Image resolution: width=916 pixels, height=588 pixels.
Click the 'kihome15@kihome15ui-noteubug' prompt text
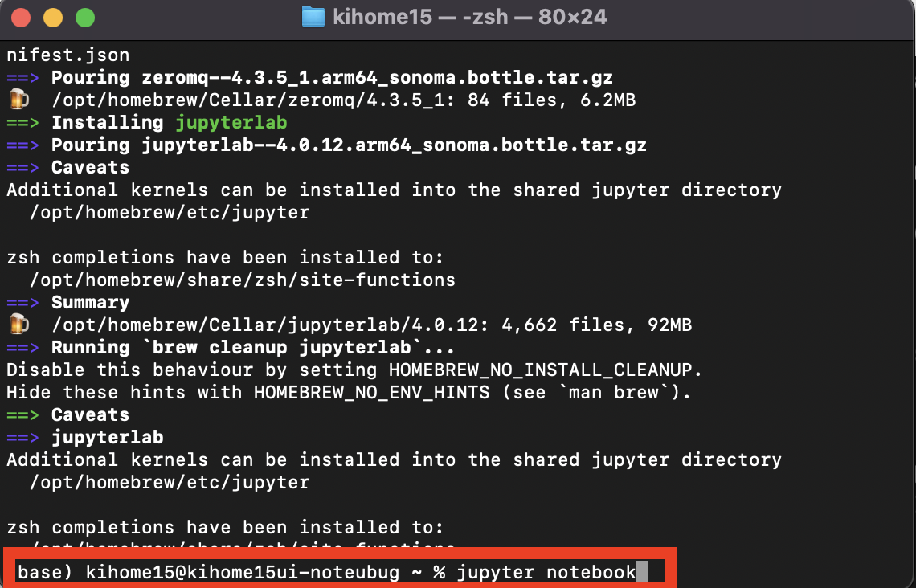(243, 572)
